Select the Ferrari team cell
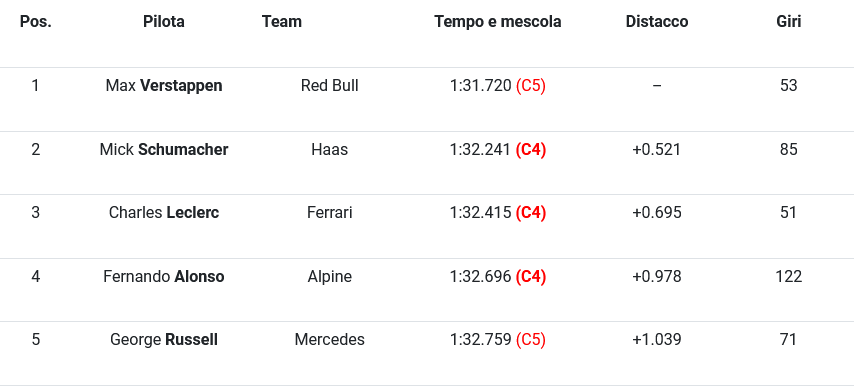856x391 pixels. tap(330, 212)
